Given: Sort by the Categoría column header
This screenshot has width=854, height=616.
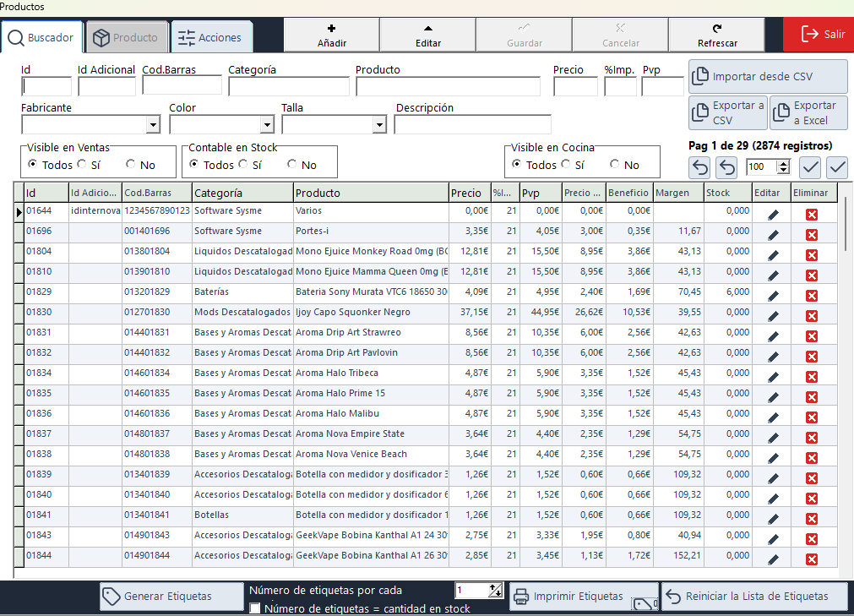Looking at the screenshot, I should click(x=242, y=193).
